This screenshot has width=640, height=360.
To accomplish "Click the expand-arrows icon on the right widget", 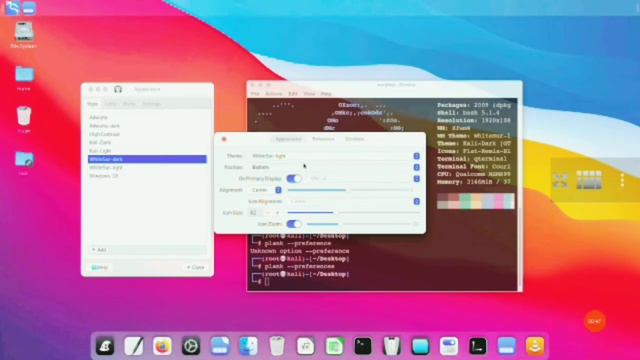I will (x=560, y=180).
